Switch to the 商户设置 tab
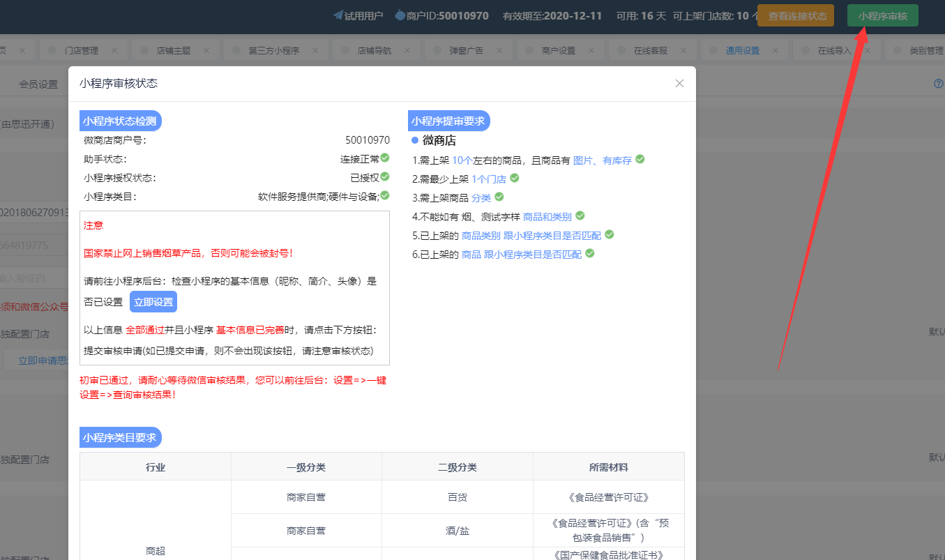This screenshot has width=945, height=560. point(558,51)
